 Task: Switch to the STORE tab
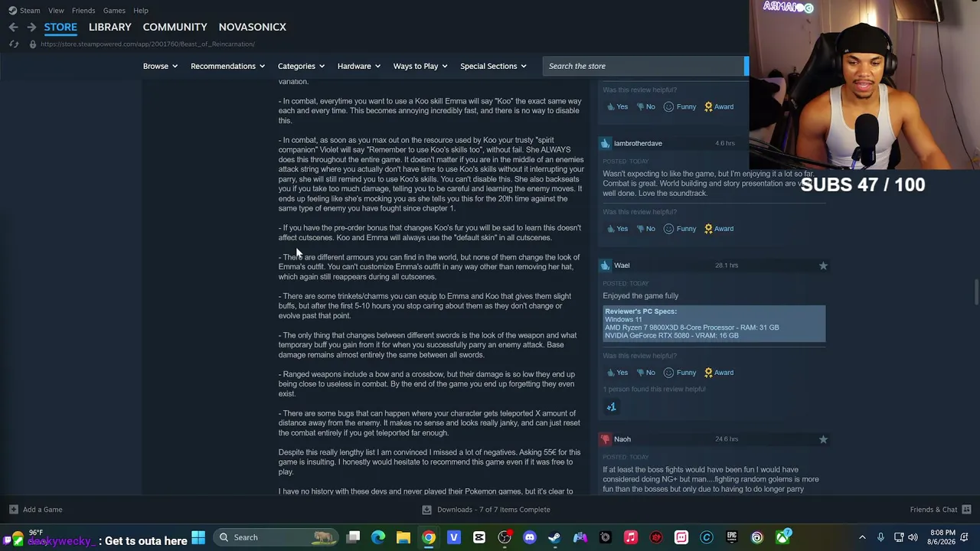click(60, 27)
